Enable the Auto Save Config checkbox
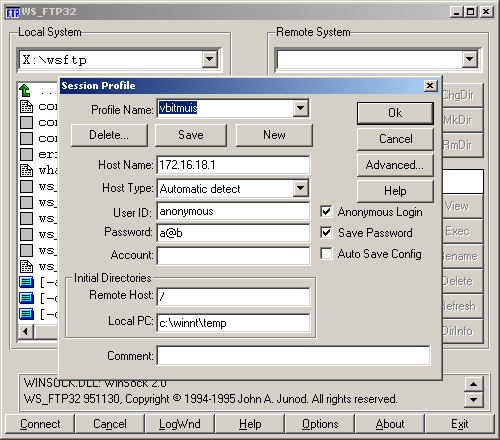Screen dimensions: 500x440 point(326,253)
